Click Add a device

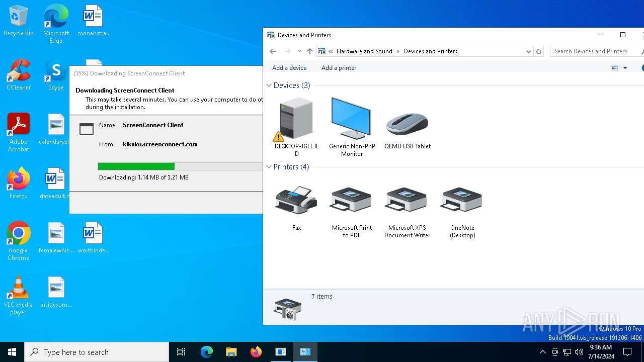coord(289,68)
